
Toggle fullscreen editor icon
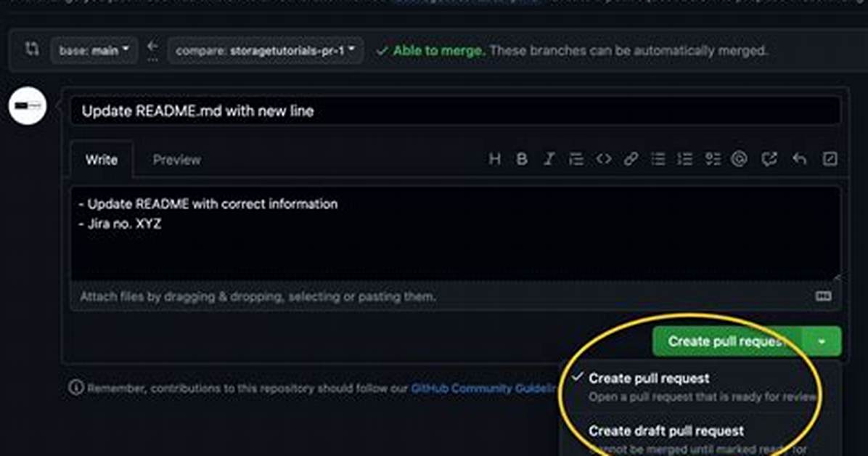[x=830, y=160]
